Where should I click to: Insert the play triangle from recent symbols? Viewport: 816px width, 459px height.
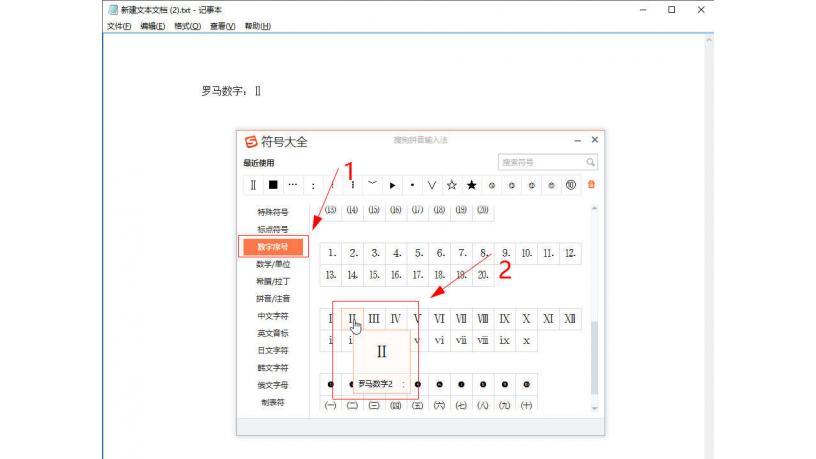[x=392, y=185]
